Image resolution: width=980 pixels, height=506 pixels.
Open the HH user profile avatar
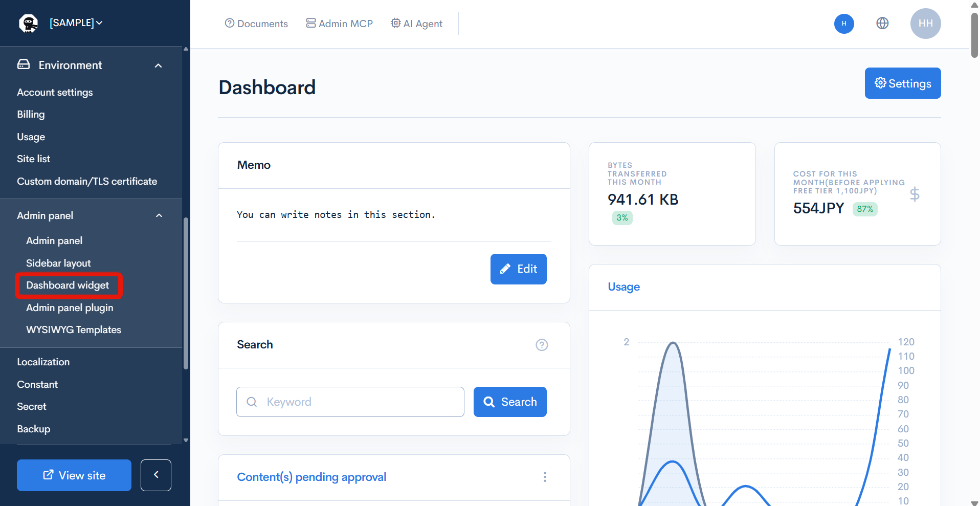click(x=925, y=24)
